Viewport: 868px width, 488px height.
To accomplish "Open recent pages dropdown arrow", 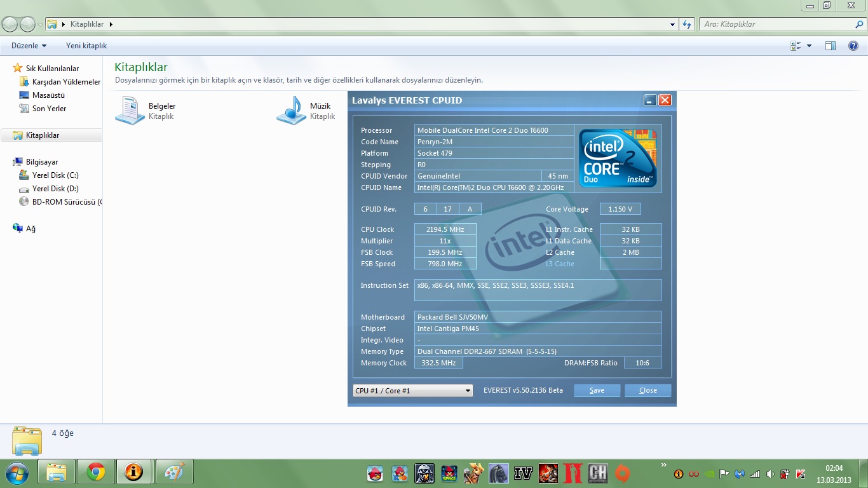I will [x=40, y=24].
